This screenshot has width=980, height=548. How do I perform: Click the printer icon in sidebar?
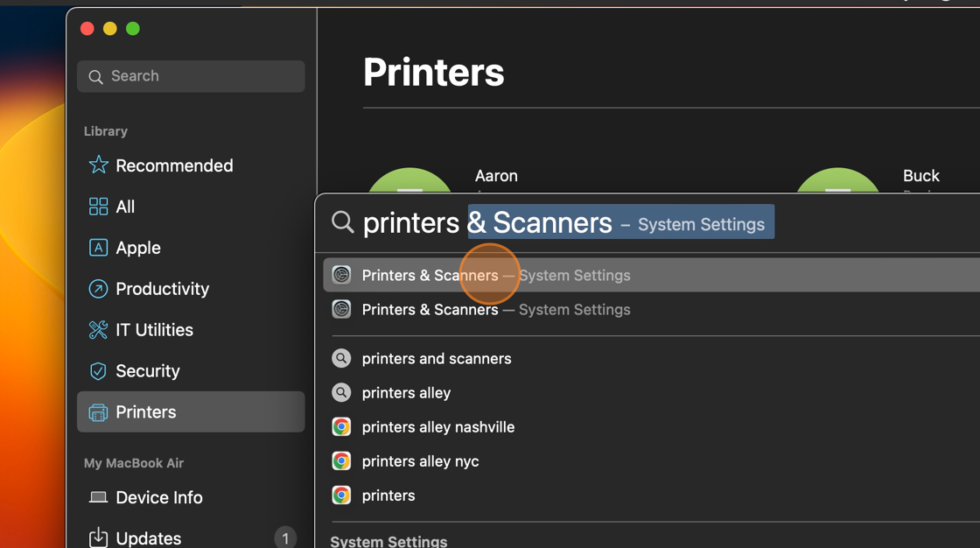click(x=98, y=412)
